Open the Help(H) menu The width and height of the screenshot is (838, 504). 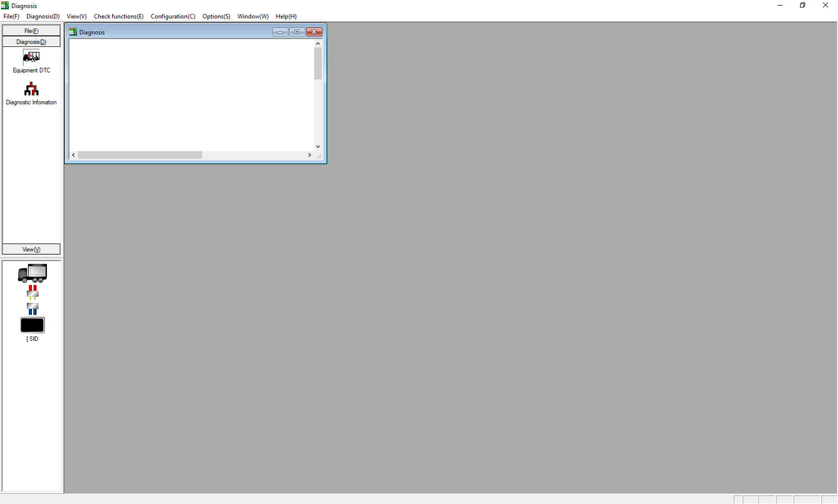coord(286,16)
